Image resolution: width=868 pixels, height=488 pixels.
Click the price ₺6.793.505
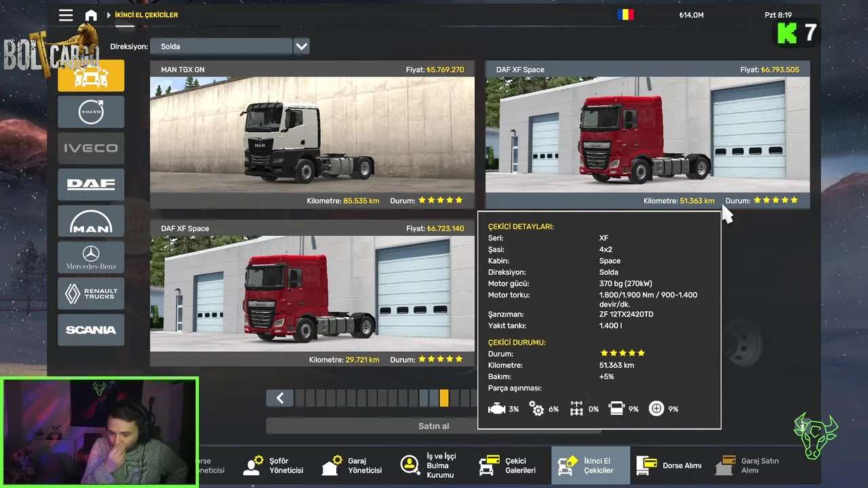point(780,70)
